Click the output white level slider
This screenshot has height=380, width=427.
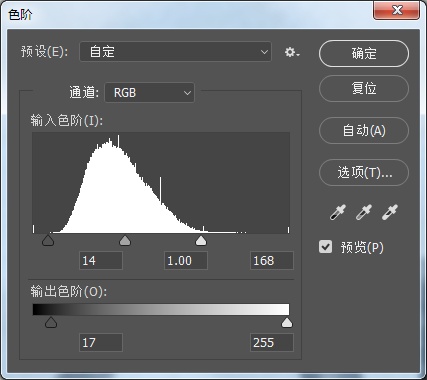click(x=287, y=322)
